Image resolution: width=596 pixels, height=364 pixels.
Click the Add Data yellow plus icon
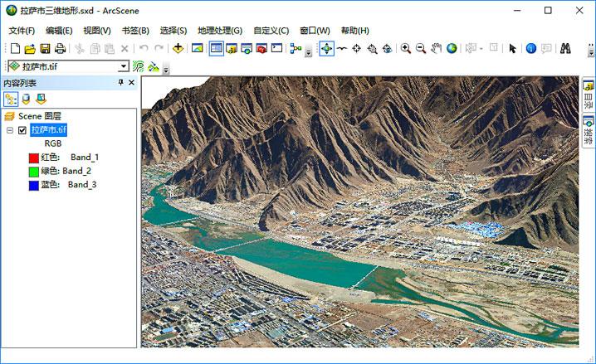(178, 49)
